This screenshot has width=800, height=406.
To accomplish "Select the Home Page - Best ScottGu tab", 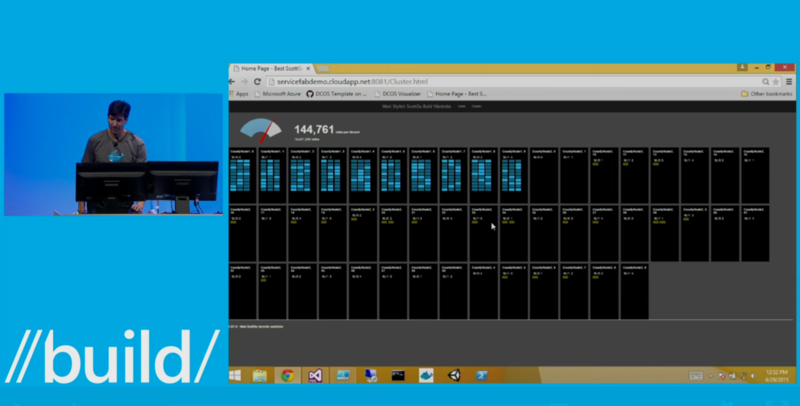I will tap(271, 68).
